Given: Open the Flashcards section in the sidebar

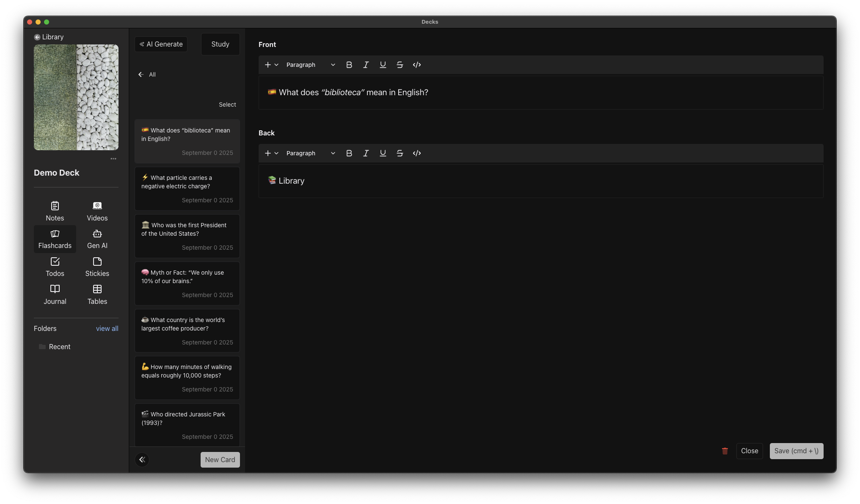Looking at the screenshot, I should point(55,239).
